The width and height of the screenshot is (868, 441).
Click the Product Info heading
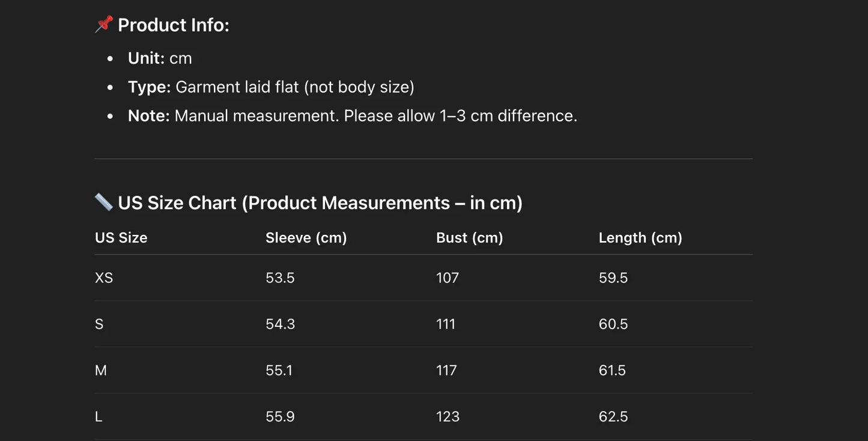coord(174,25)
